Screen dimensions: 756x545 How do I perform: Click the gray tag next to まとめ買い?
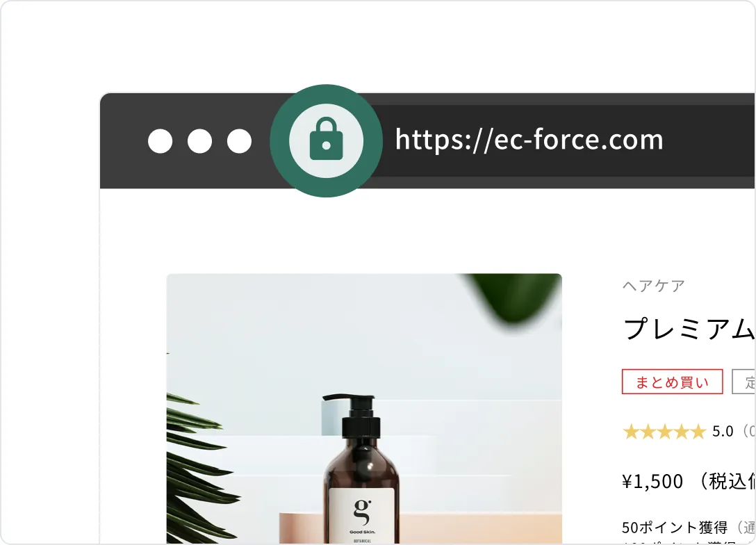(x=743, y=382)
